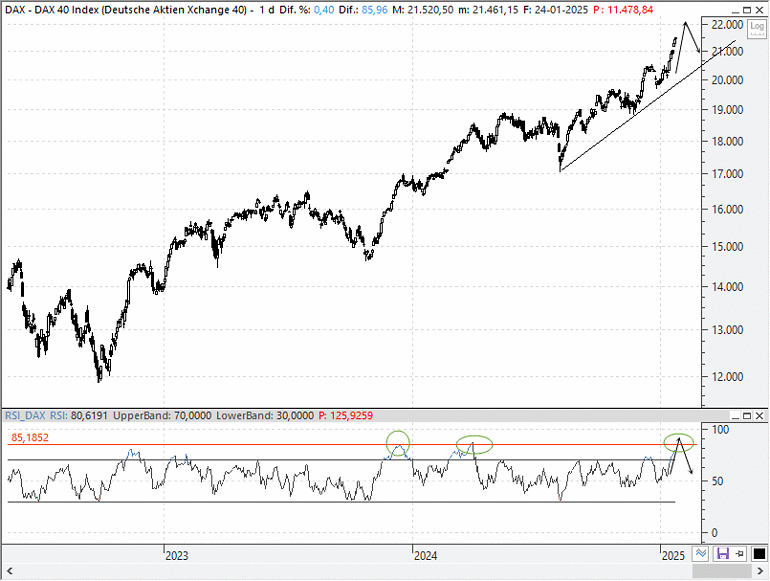
Task: Click the LowerBand: 30,0000 text
Action: (x=265, y=415)
